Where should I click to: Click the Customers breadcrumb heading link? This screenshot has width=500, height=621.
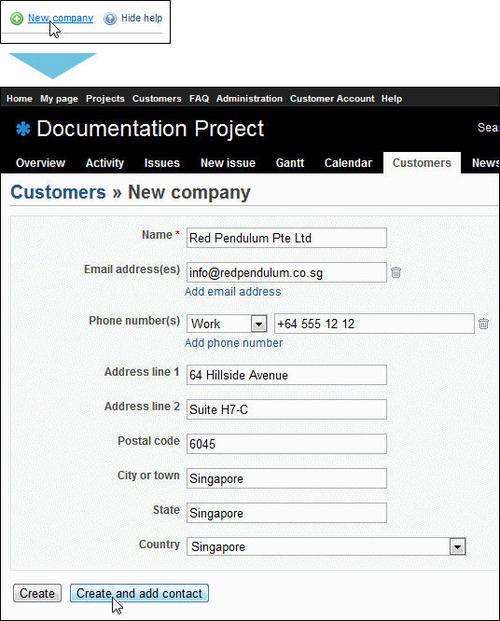point(58,192)
